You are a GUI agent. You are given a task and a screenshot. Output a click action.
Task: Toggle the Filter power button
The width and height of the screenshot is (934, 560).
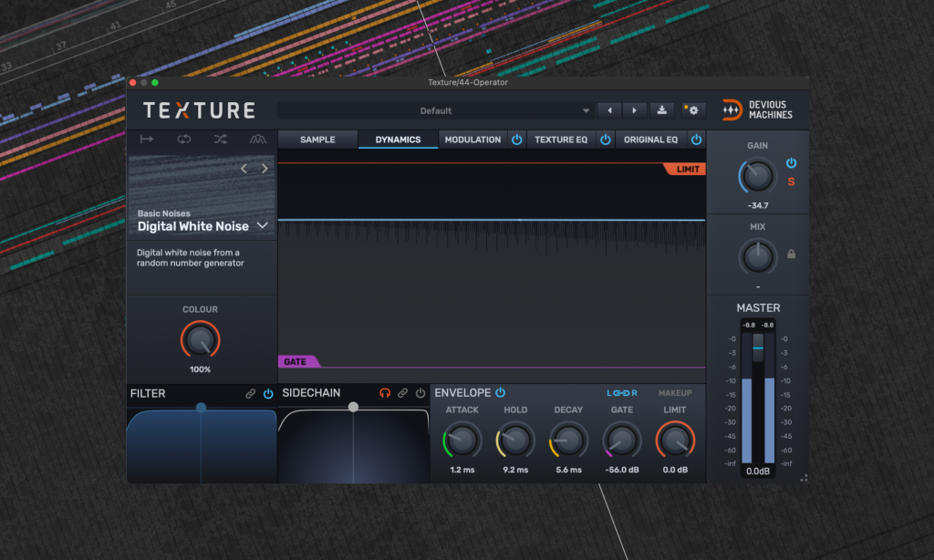tap(268, 393)
